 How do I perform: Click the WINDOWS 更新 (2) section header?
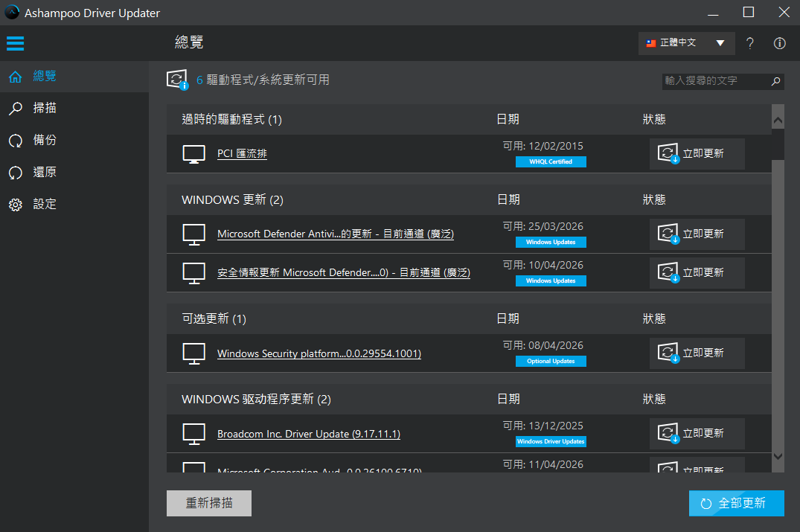[x=232, y=200]
